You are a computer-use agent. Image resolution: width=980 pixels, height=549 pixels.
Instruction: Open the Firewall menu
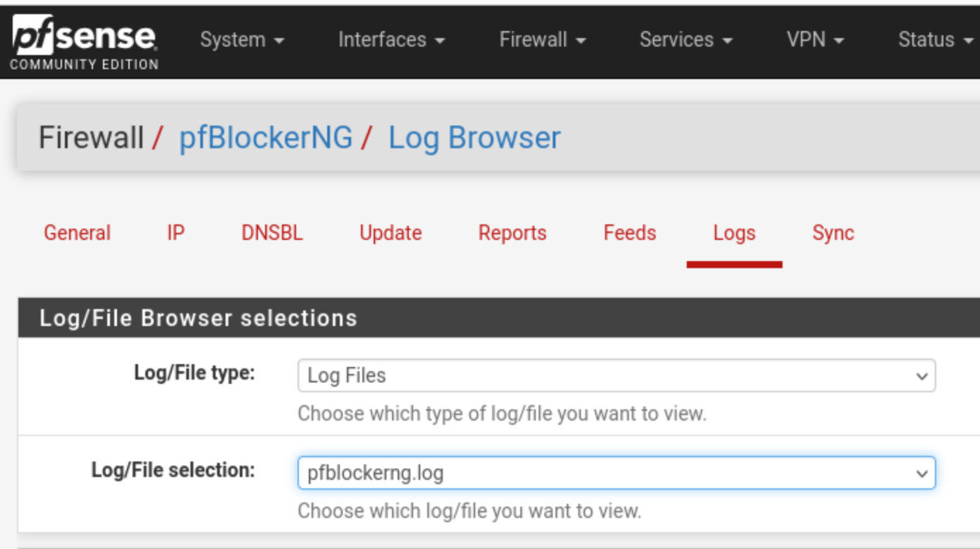point(542,40)
